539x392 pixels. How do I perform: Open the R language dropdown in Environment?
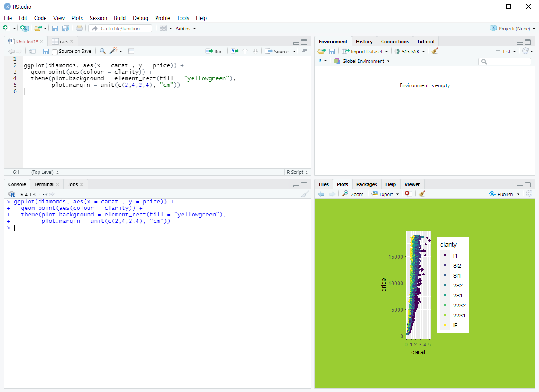coord(322,61)
